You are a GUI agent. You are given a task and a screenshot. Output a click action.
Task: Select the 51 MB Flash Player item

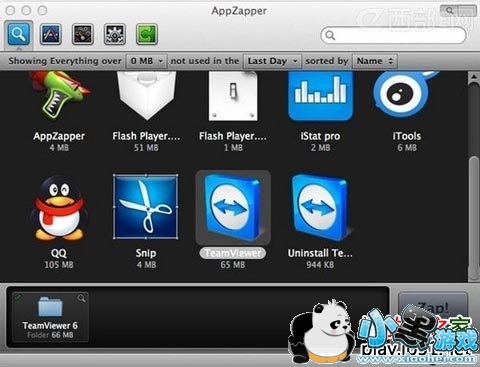click(146, 96)
